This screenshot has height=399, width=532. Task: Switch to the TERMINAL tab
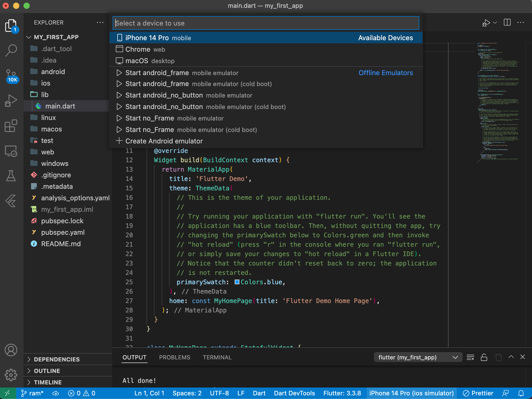click(217, 357)
